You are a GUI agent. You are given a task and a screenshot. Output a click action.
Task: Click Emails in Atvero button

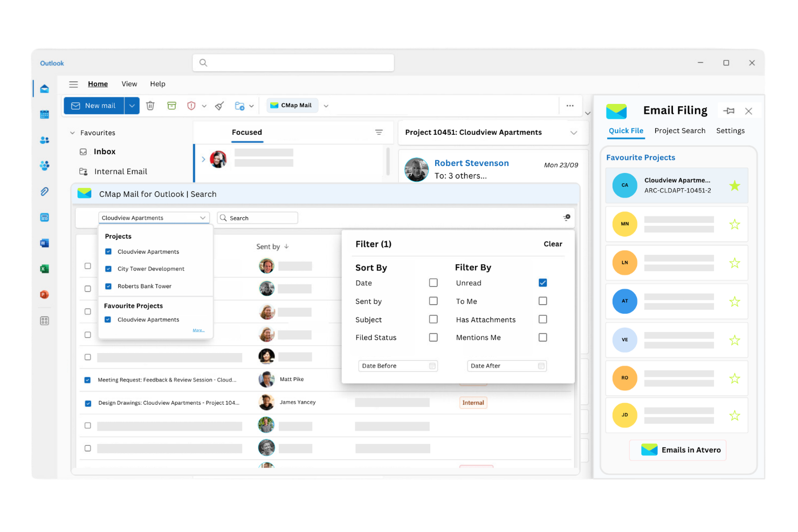[678, 450]
